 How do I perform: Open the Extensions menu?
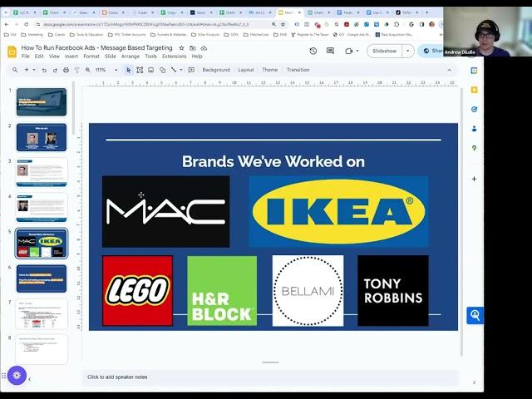point(175,57)
